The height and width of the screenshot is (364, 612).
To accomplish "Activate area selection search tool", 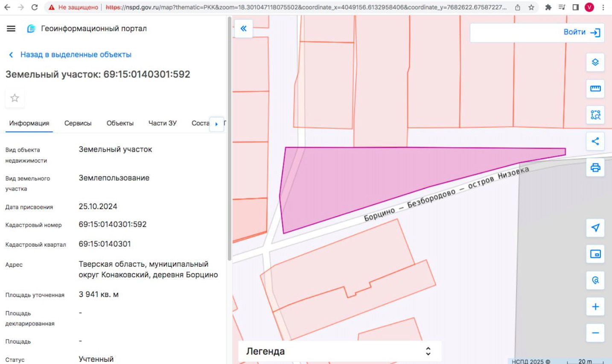I will click(595, 115).
